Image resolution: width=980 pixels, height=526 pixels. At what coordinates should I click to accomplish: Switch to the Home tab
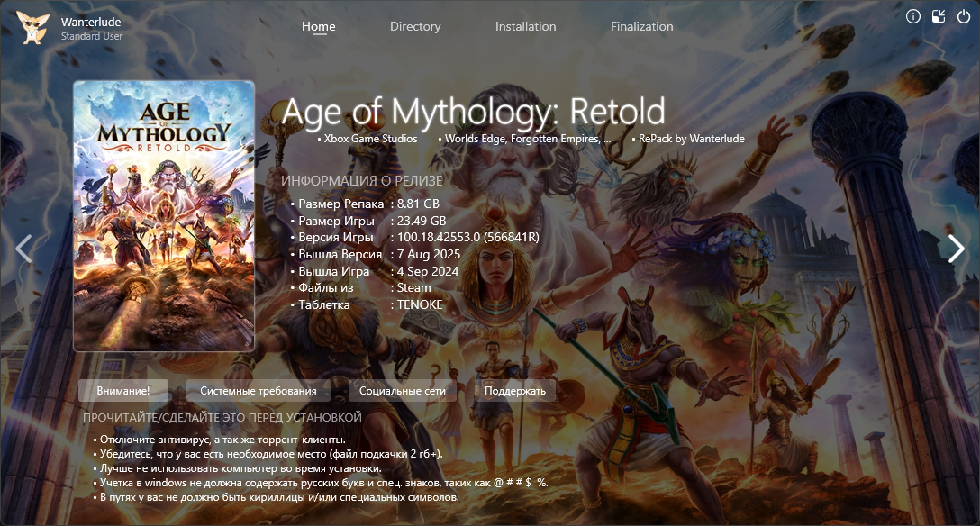318,26
